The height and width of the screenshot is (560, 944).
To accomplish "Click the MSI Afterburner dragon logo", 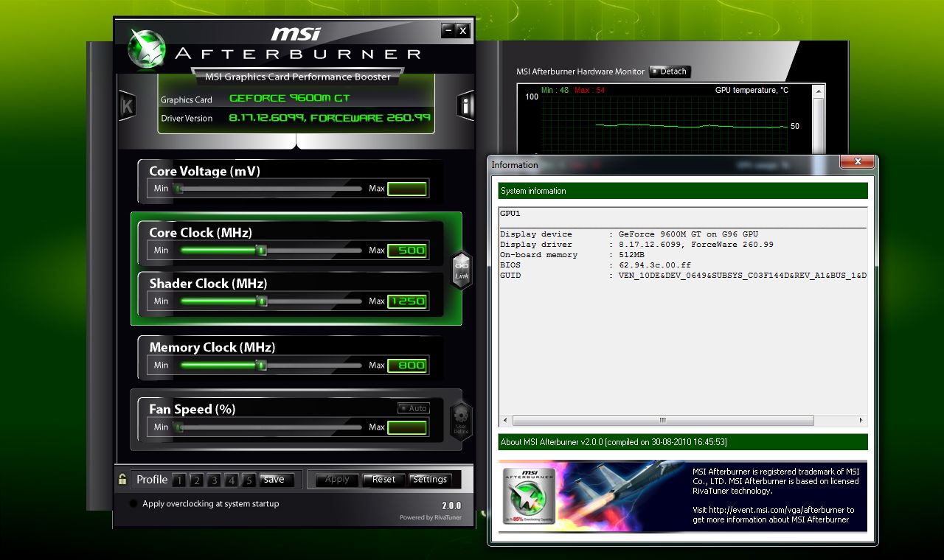I will 147,49.
